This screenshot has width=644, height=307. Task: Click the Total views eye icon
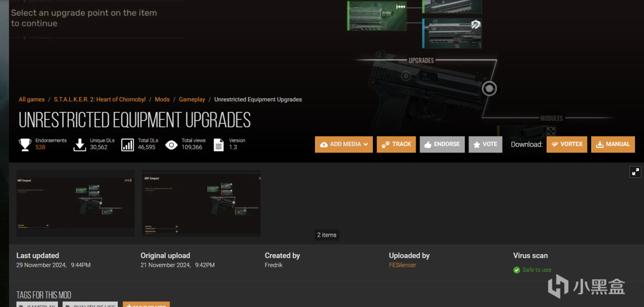[172, 145]
